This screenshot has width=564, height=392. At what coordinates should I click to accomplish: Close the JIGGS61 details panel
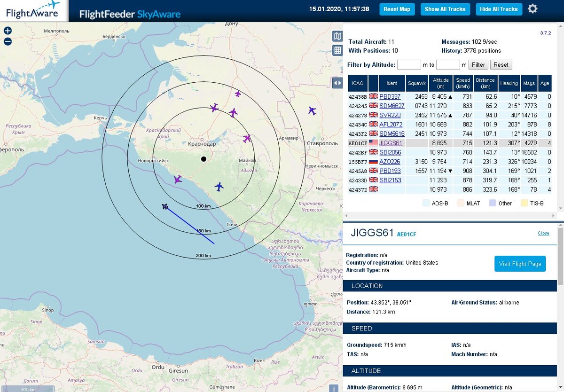pos(543,233)
